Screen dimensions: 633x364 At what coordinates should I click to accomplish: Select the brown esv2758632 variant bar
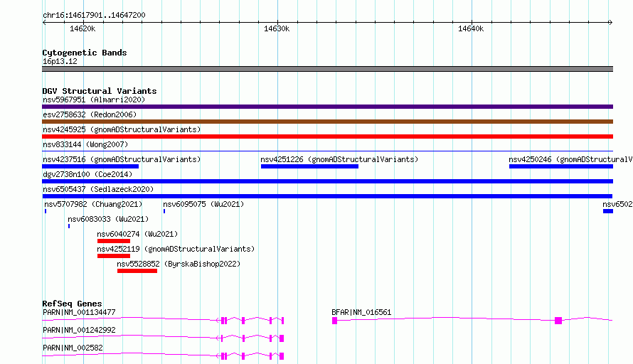coord(327,122)
